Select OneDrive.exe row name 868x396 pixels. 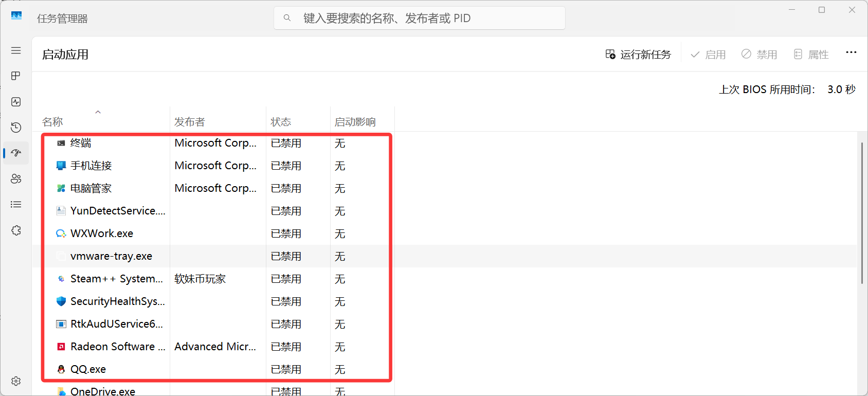[x=103, y=391]
